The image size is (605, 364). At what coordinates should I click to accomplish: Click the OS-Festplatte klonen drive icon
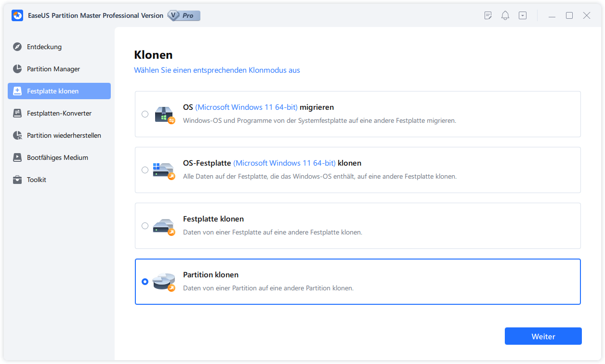[164, 170]
